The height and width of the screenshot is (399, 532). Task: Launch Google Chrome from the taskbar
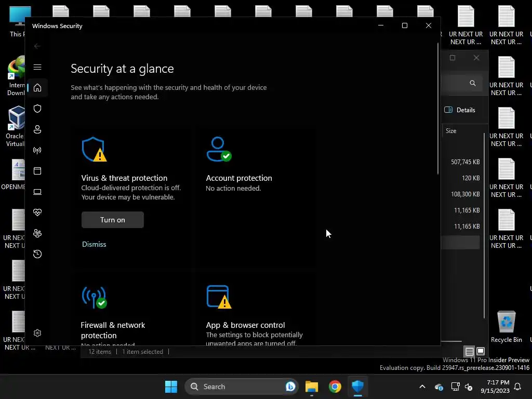[335, 387]
